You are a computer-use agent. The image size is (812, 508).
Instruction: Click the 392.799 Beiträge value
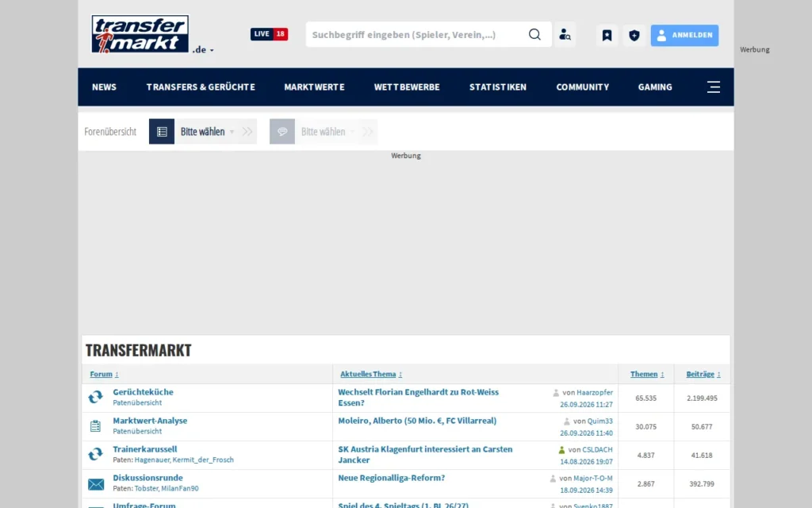[702, 483]
